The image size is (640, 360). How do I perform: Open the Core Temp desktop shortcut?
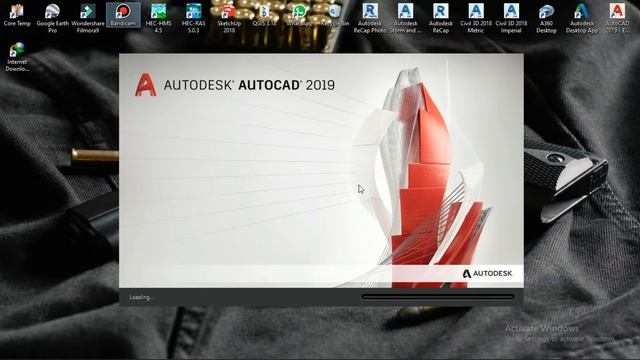pyautogui.click(x=17, y=15)
